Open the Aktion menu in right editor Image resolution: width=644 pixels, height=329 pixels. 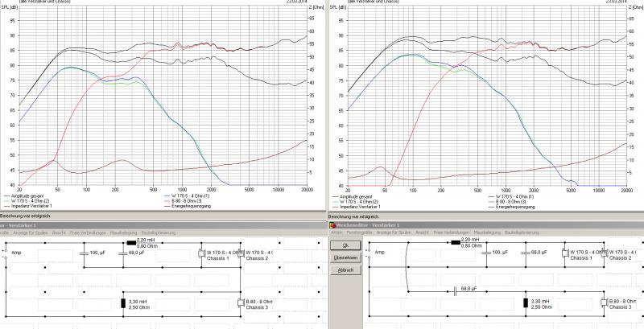336,232
